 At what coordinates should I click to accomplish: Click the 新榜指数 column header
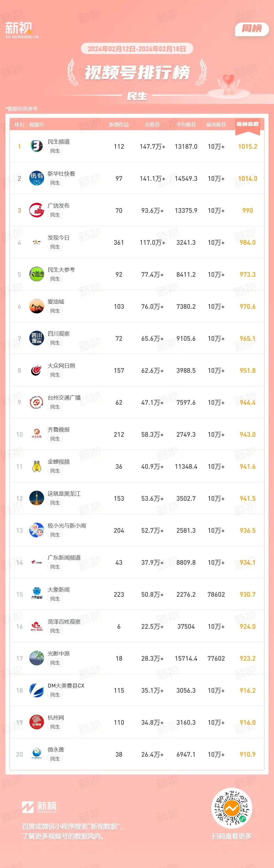[248, 124]
